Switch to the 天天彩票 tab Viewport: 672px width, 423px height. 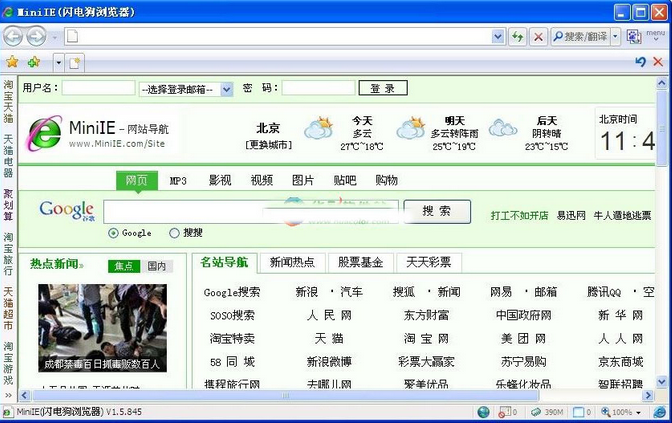(429, 262)
